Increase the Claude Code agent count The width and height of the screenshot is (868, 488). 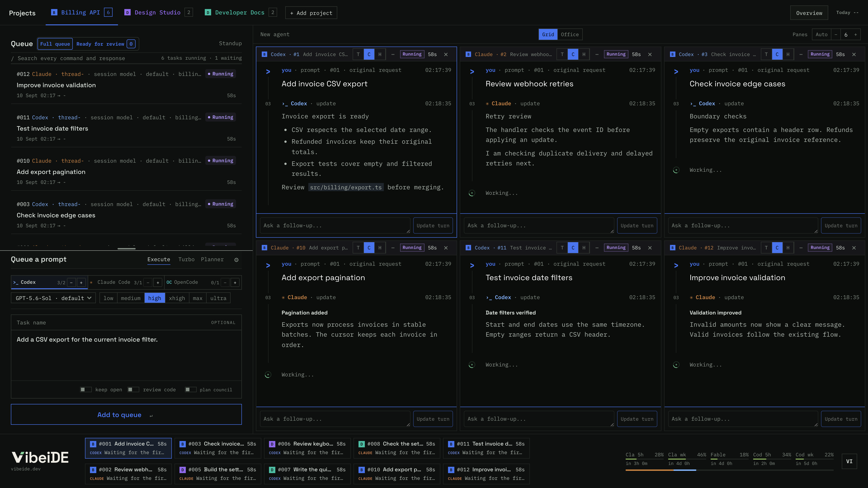click(x=158, y=282)
